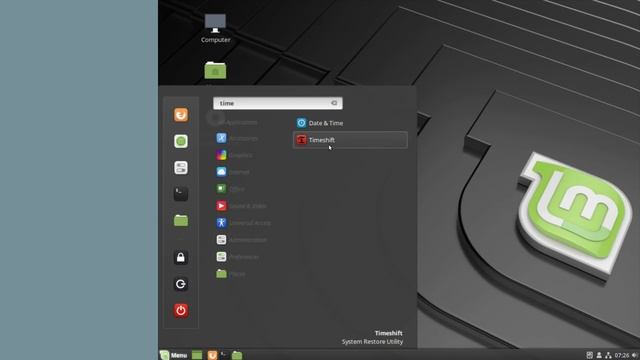The image size is (640, 360).
Task: Launch Timeshift from the search results
Action: (x=350, y=140)
